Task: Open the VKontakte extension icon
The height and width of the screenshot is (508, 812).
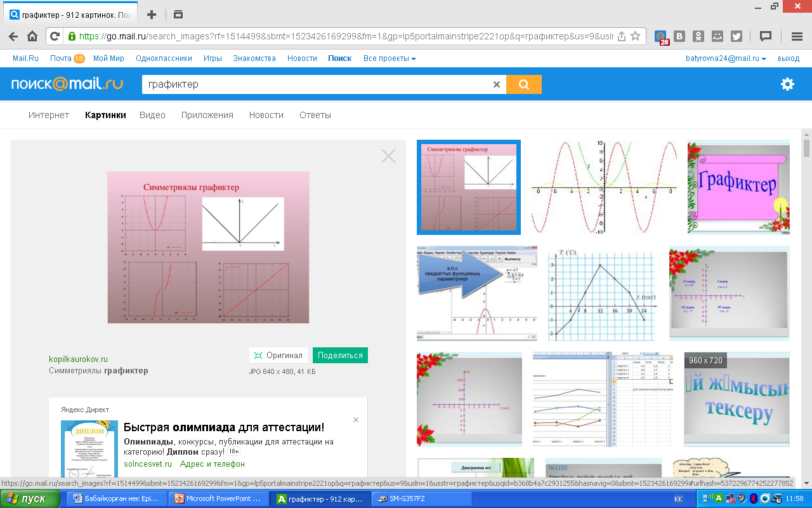Action: pos(679,36)
